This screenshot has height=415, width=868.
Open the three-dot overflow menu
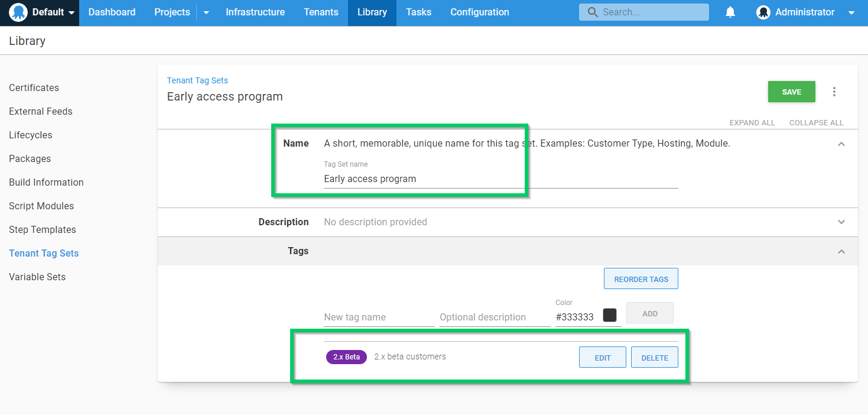coord(834,92)
